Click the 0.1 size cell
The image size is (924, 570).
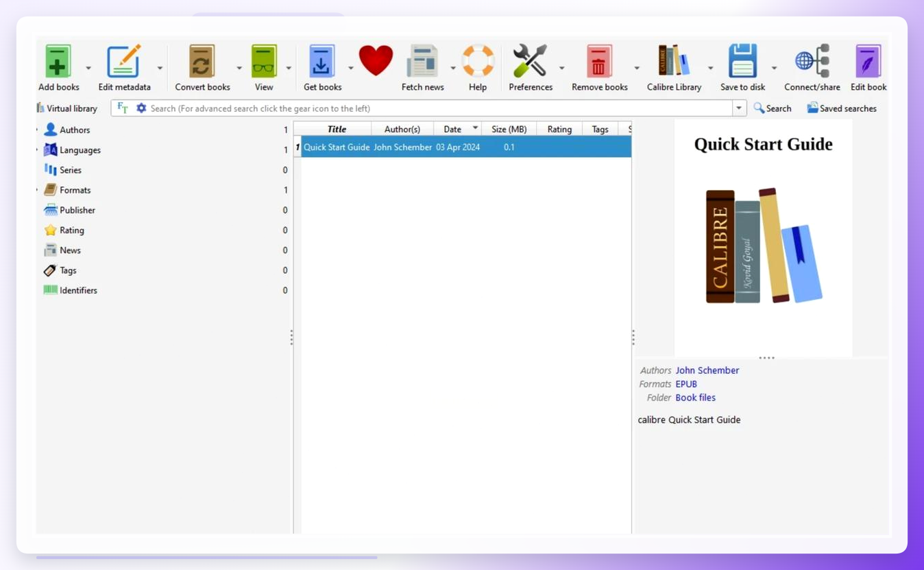click(x=509, y=147)
